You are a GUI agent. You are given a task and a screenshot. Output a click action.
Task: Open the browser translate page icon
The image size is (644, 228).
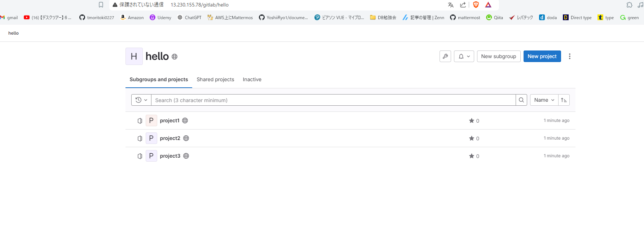(450, 5)
